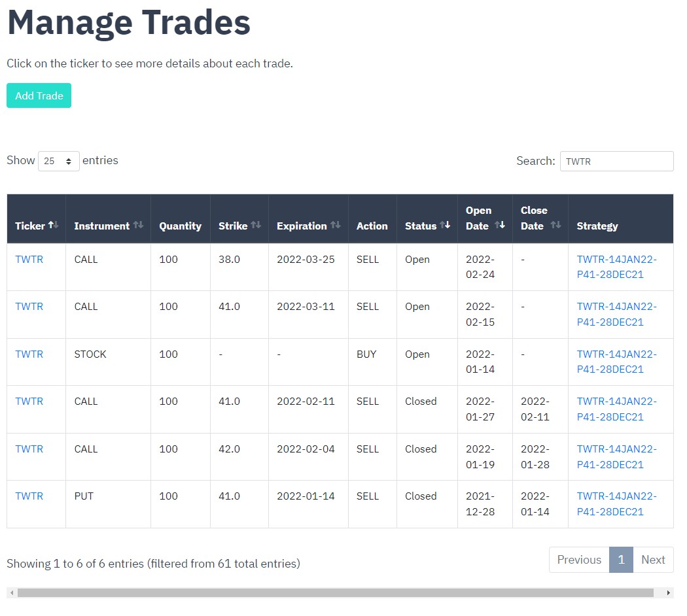Sort by Open Date arrow icon

click(x=500, y=226)
